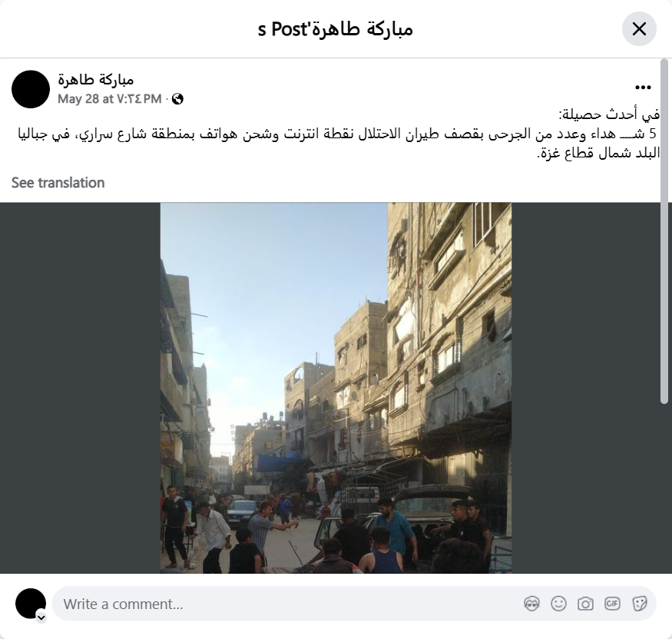Click the post paragraph mentioning شمال قطاع غزة
The image size is (672, 639).
click(339, 143)
